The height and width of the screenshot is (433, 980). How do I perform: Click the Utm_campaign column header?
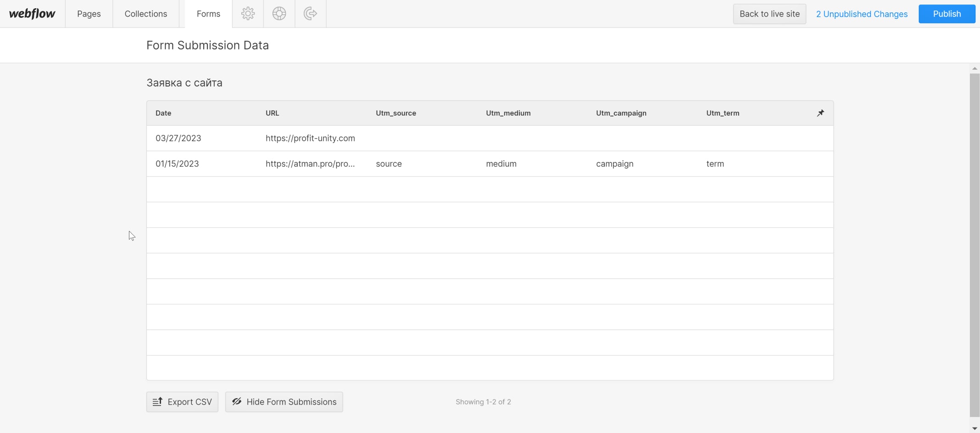[x=621, y=113]
